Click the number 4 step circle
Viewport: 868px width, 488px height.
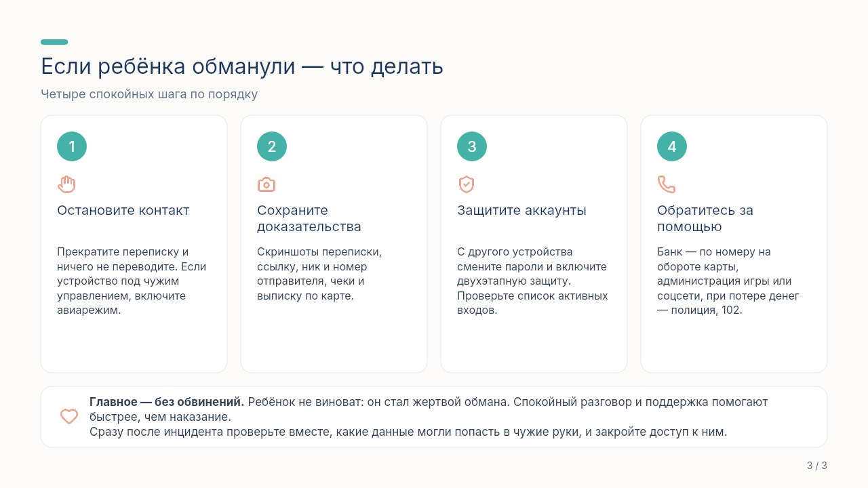(672, 146)
